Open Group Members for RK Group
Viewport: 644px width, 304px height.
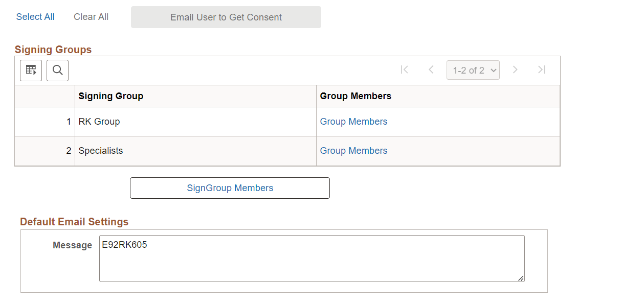click(x=353, y=121)
